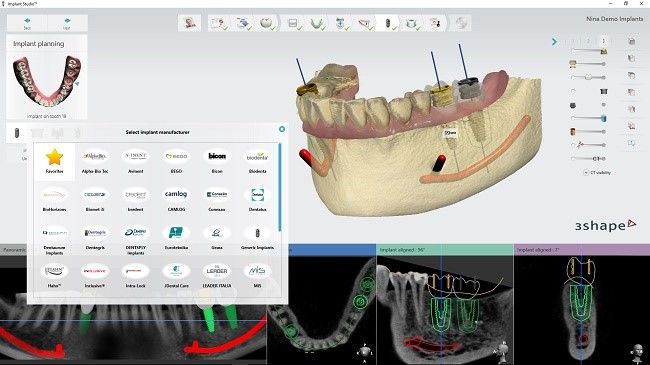Open the crown design workflow step icon
The image size is (650, 365).
[267, 23]
